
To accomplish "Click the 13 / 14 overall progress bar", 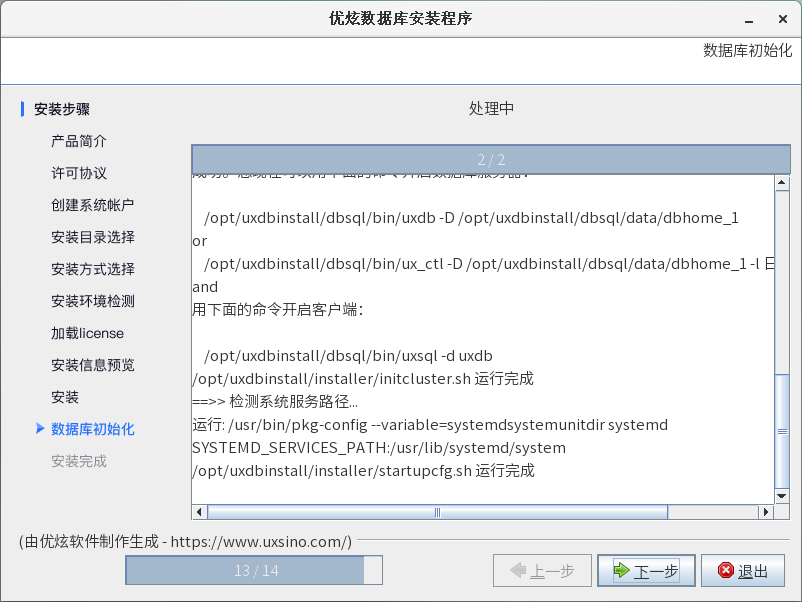I will pos(254,570).
